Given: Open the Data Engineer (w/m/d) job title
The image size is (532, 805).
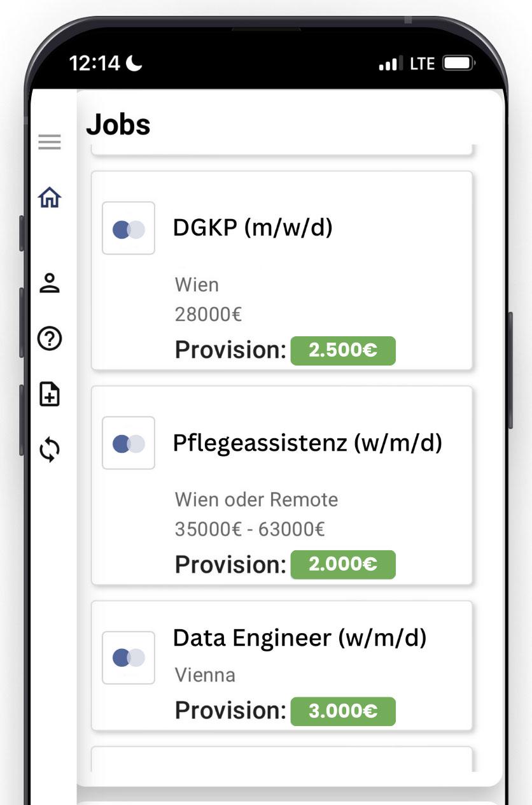Looking at the screenshot, I should coord(299,638).
